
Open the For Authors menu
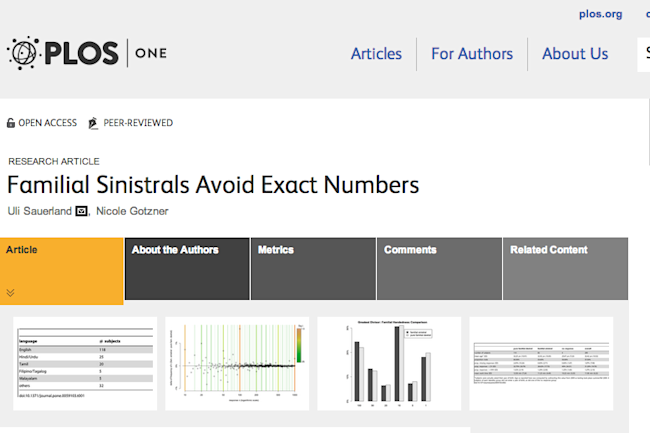(472, 54)
